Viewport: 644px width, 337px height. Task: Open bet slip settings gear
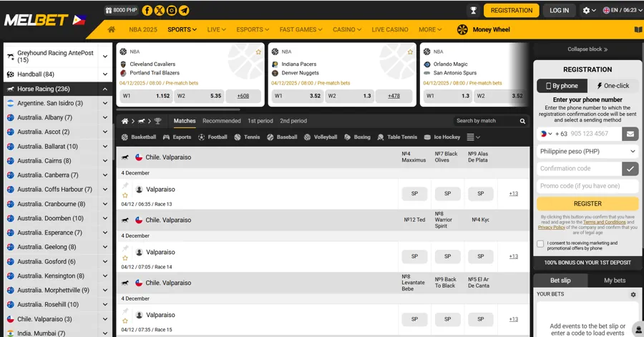(x=633, y=294)
